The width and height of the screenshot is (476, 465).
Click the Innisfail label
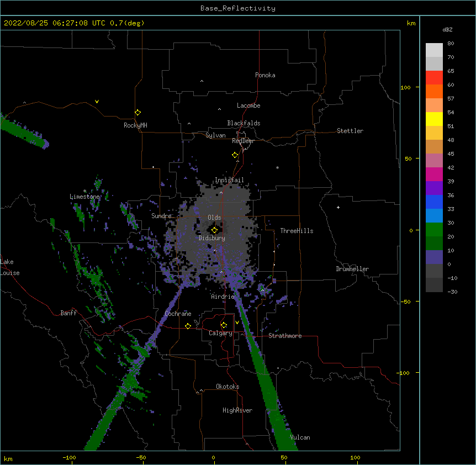click(229, 180)
